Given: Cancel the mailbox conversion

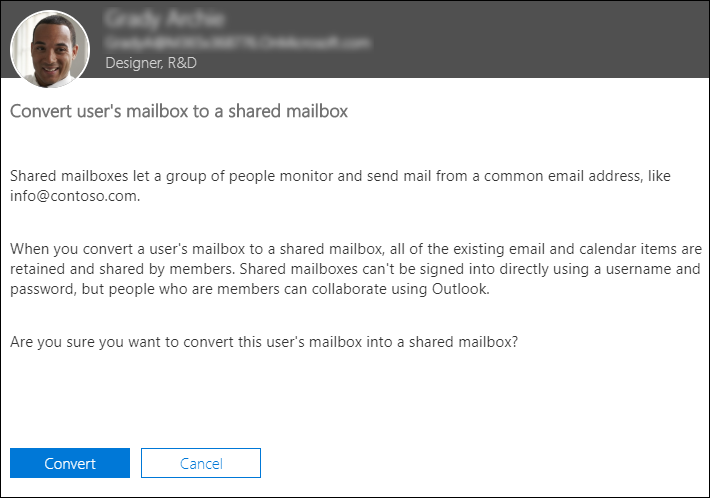Looking at the screenshot, I should (x=201, y=463).
